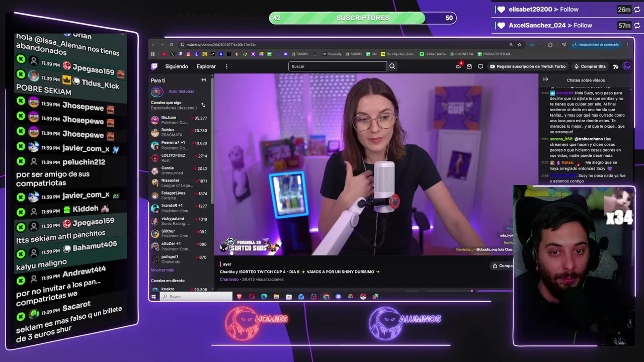Click the browser address bar URL
The image size is (644, 362).
click(221, 45)
